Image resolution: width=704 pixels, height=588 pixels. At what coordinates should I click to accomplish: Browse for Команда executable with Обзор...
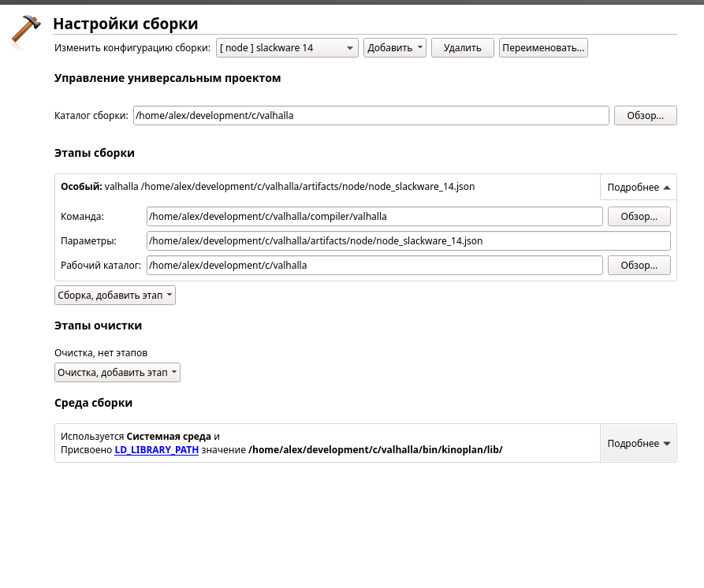point(639,216)
